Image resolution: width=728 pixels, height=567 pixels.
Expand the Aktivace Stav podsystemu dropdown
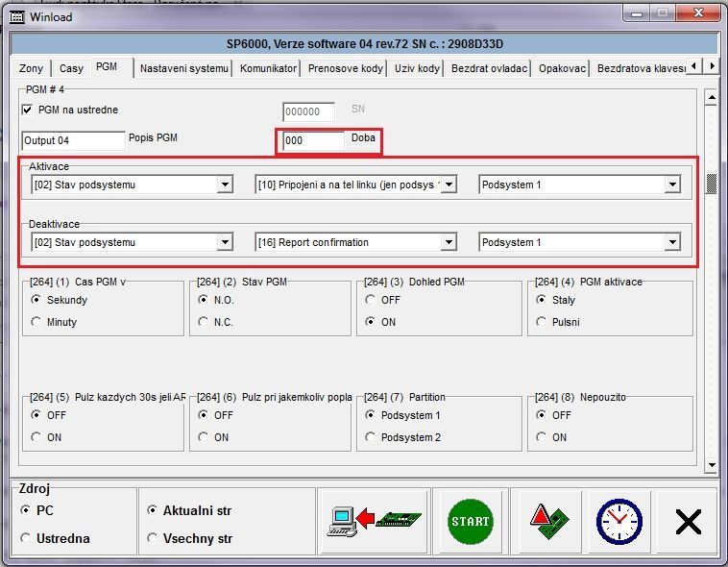(225, 185)
